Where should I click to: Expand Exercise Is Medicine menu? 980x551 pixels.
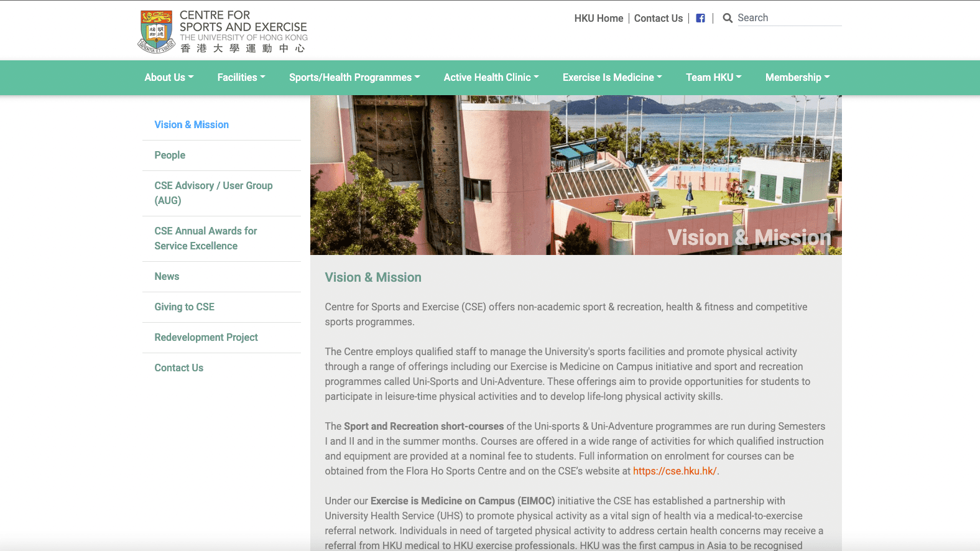pos(612,78)
